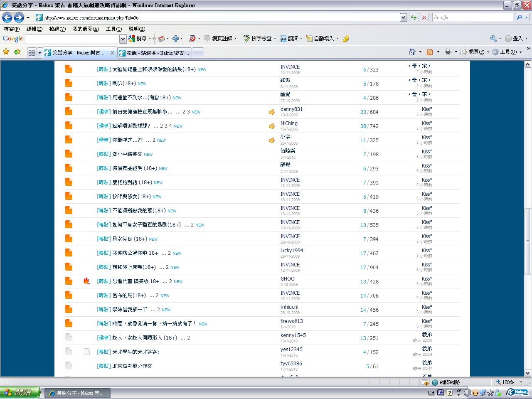The height and width of the screenshot is (399, 532).
Task: Open thread 北京高考零分作文
Action: tap(132, 366)
